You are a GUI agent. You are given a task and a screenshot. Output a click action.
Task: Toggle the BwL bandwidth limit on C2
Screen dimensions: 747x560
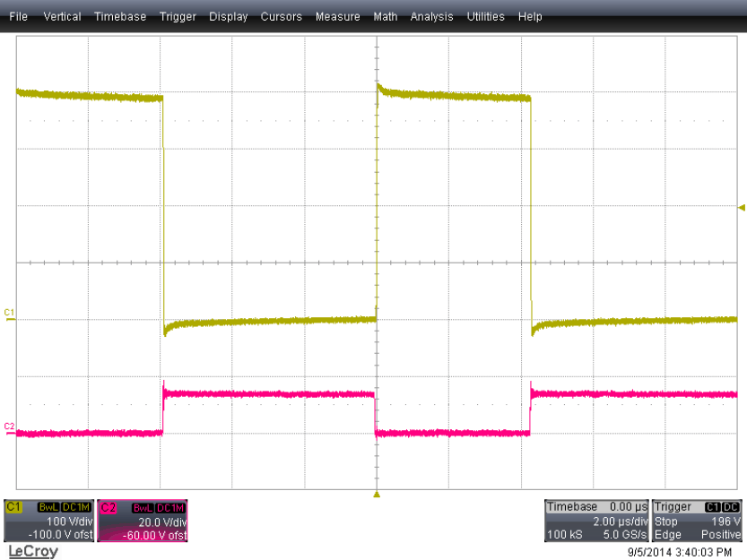coord(142,507)
